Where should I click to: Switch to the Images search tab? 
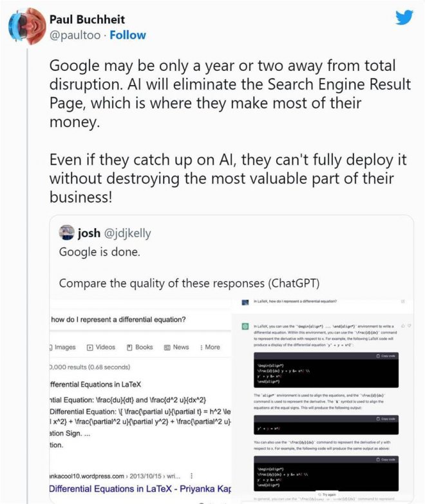coord(63,347)
